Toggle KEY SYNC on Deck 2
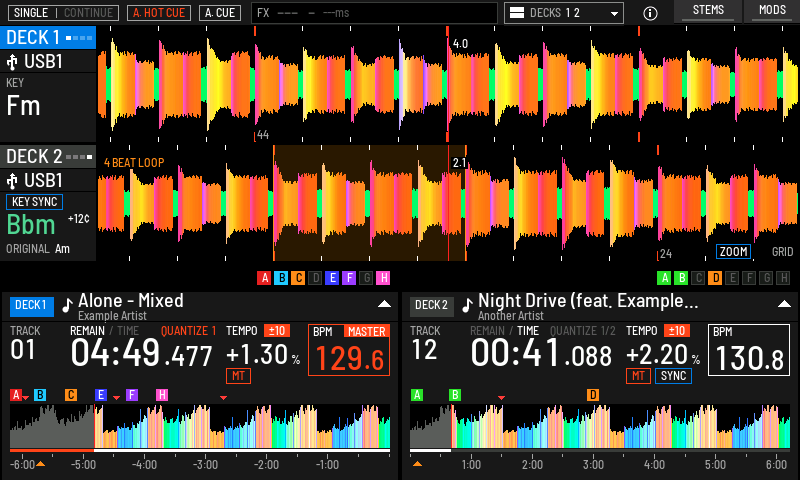The width and height of the screenshot is (800, 480). coord(34,202)
